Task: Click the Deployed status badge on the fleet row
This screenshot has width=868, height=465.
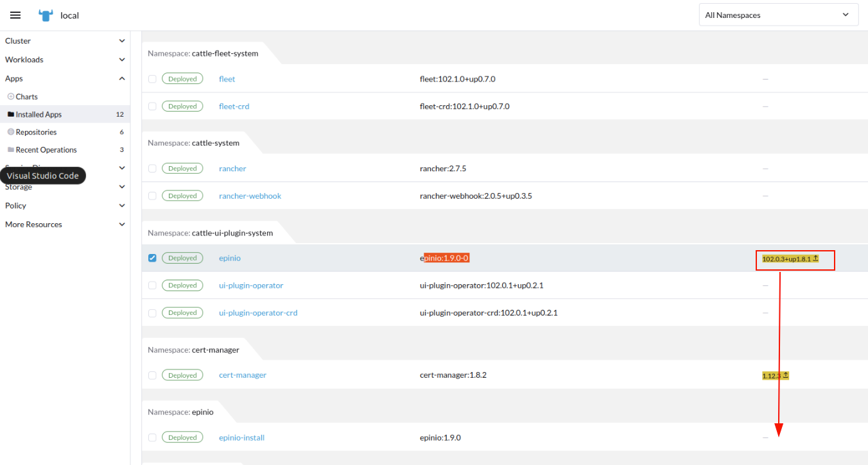Action: pos(182,78)
